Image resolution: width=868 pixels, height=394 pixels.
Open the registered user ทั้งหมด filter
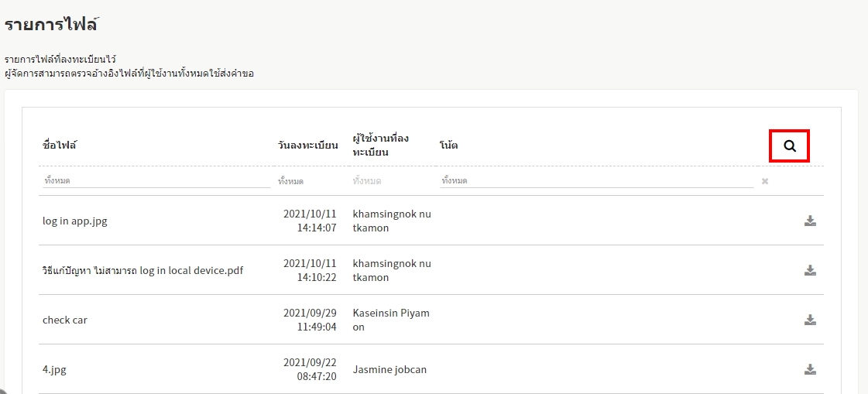[391, 180]
